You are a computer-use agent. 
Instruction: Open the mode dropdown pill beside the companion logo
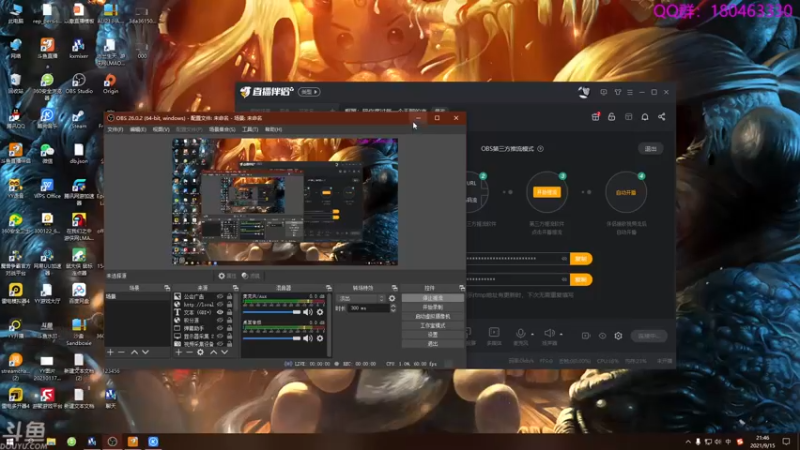click(x=309, y=92)
